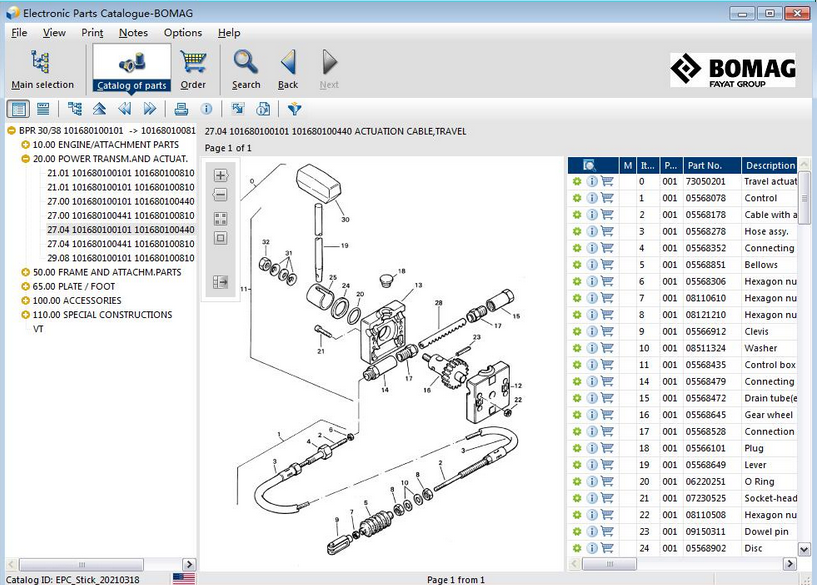Click the image export toolbar icon
This screenshot has height=585, width=817.
pos(238,109)
